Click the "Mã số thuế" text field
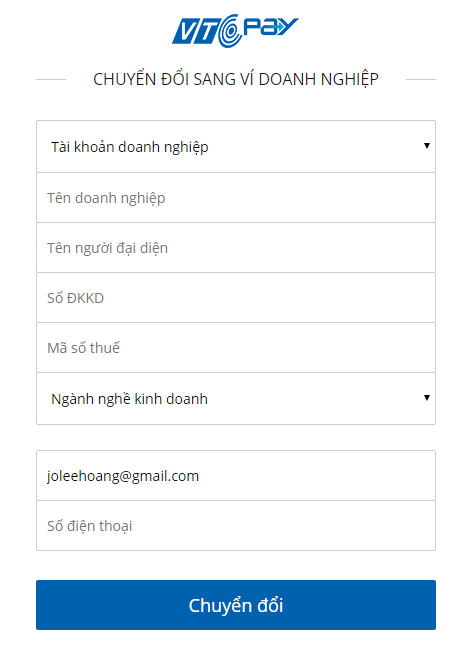468x653 pixels. [x=236, y=348]
